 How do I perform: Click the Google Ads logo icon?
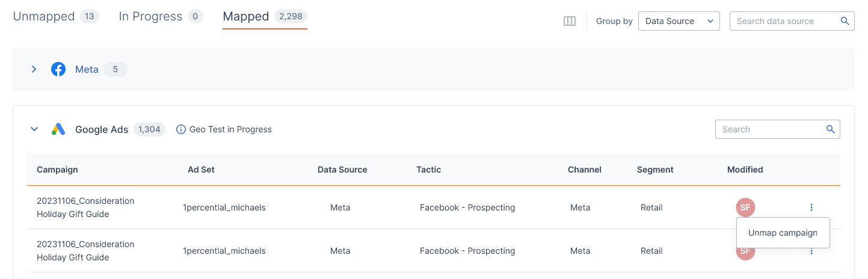58,129
